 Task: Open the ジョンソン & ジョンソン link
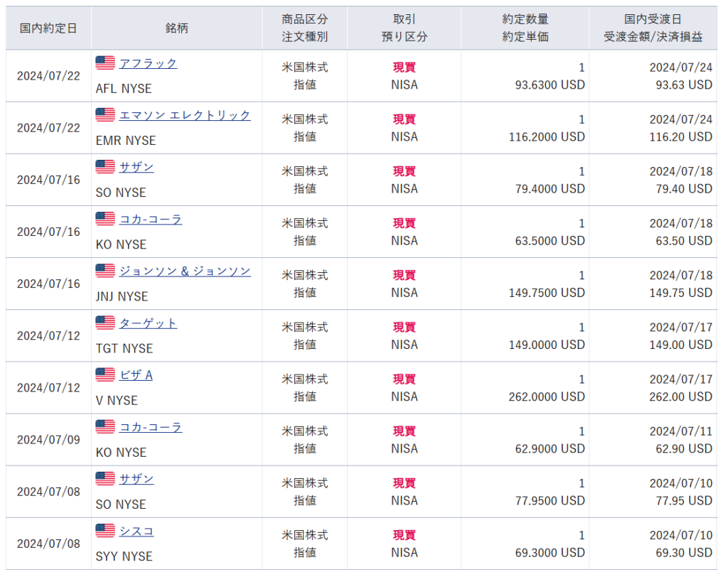[x=185, y=271]
